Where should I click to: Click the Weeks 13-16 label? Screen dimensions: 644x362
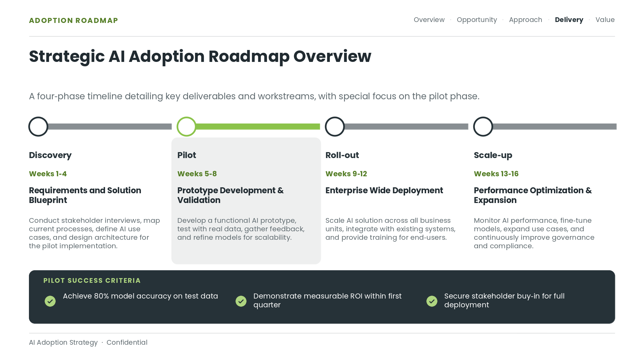496,174
